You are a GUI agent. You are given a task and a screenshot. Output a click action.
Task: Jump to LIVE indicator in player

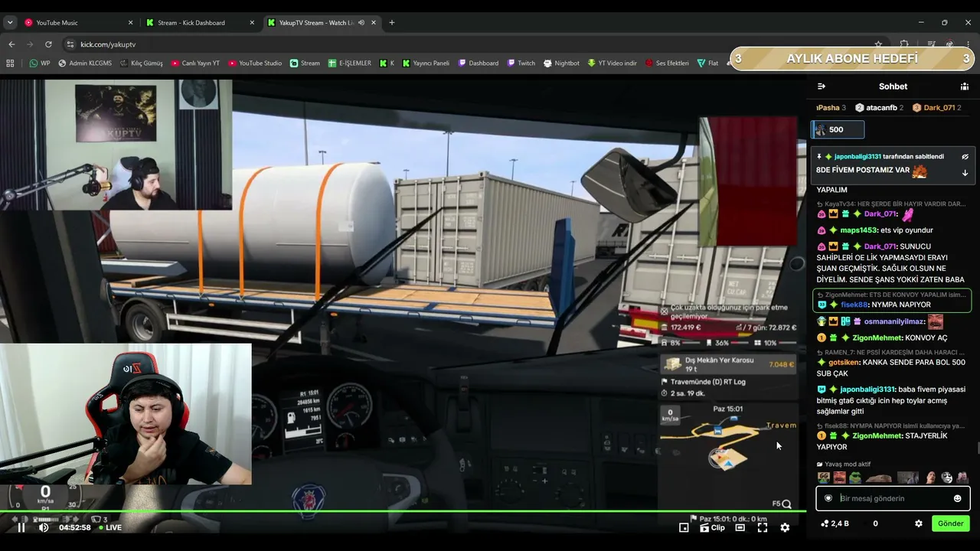tap(110, 527)
